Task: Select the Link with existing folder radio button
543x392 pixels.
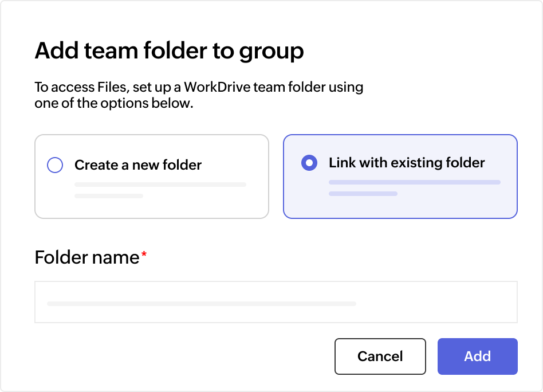Action: tap(309, 163)
